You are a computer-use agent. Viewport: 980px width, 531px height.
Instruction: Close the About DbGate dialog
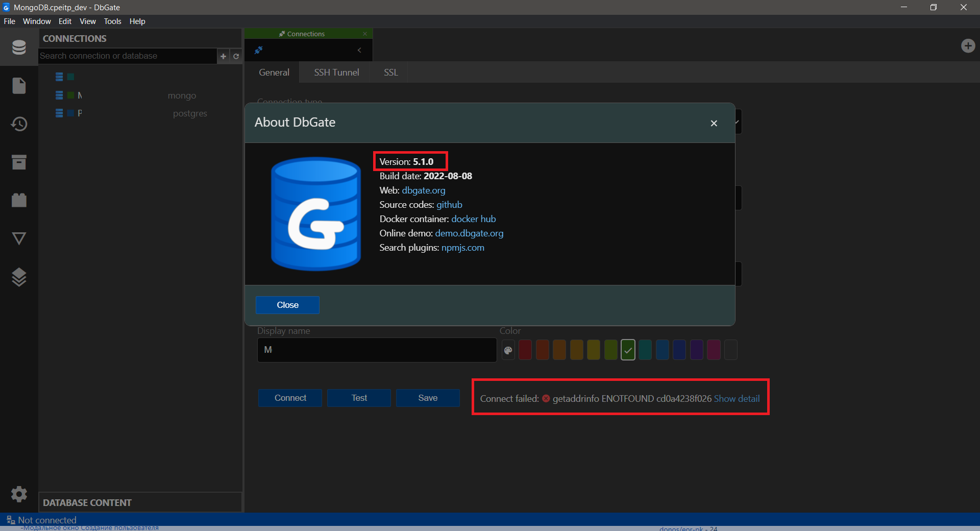714,123
